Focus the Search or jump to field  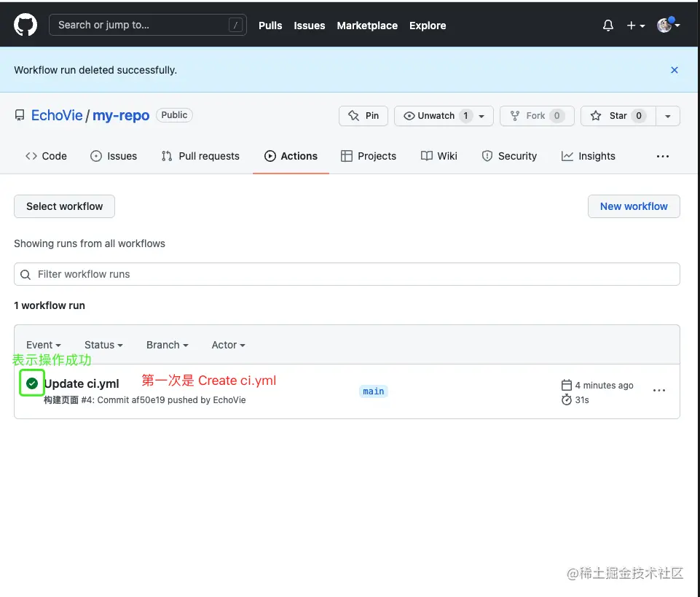(x=147, y=25)
